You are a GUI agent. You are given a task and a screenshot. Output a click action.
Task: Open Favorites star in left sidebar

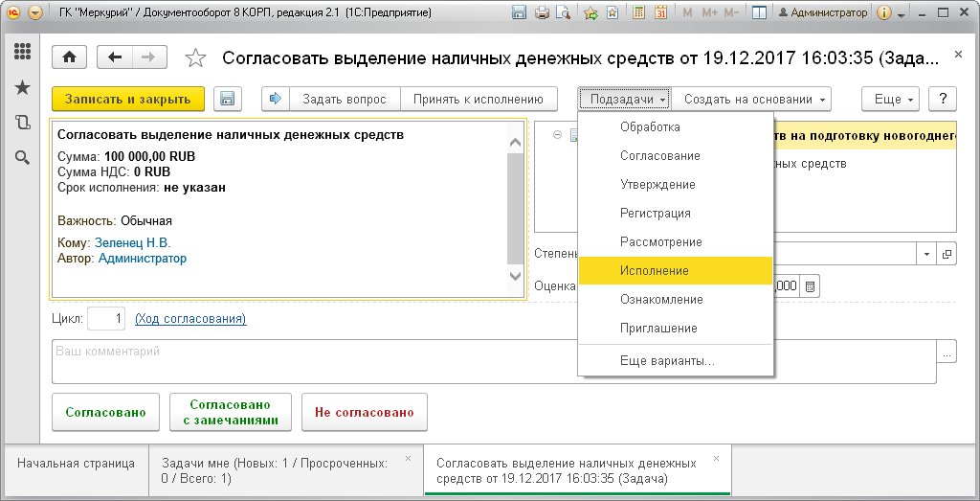22,87
